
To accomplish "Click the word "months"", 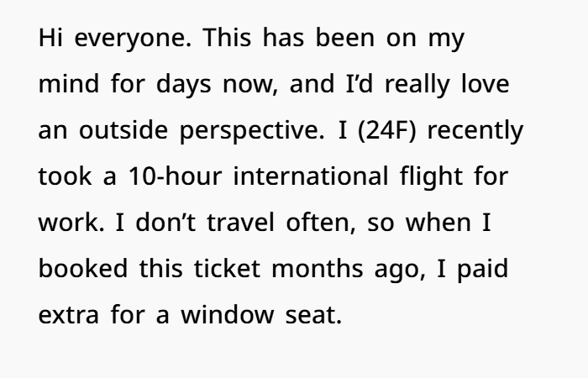I will 318,268.
